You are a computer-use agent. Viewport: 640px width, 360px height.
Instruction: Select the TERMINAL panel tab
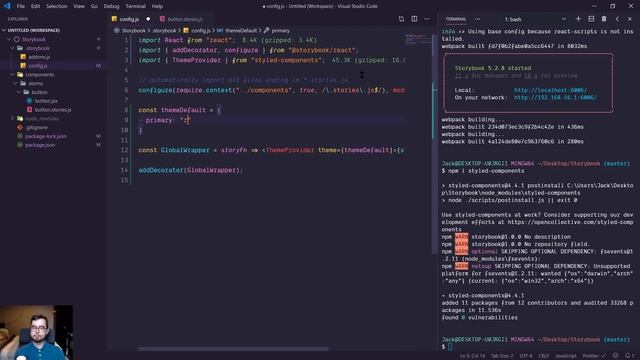[456, 19]
